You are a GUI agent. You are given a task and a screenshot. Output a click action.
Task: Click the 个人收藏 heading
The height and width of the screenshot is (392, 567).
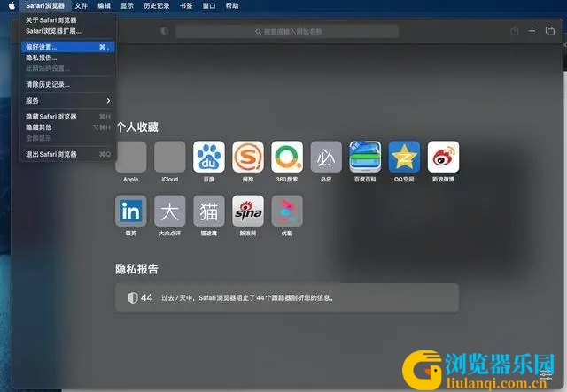coord(137,127)
